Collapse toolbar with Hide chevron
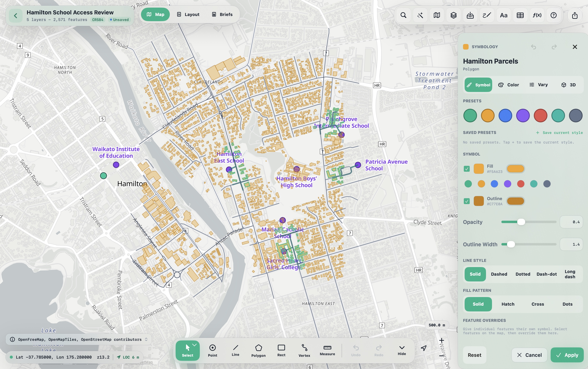588x369 pixels. point(402,350)
